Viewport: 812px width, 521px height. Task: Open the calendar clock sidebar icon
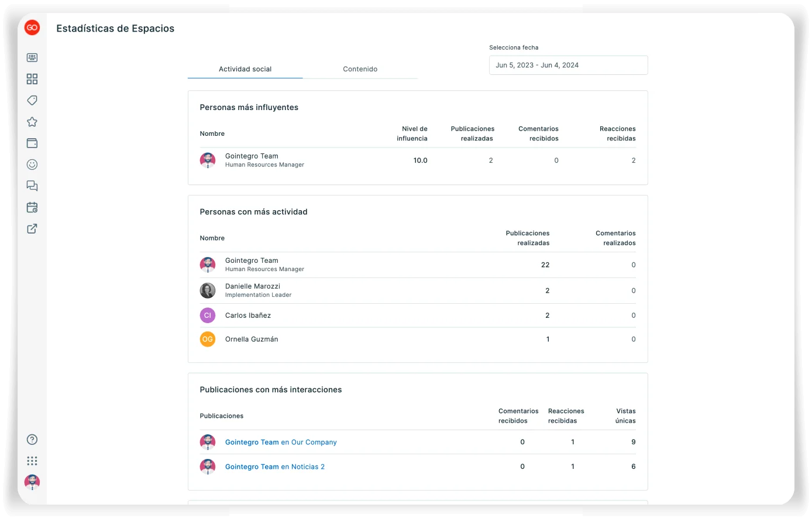pyautogui.click(x=32, y=207)
